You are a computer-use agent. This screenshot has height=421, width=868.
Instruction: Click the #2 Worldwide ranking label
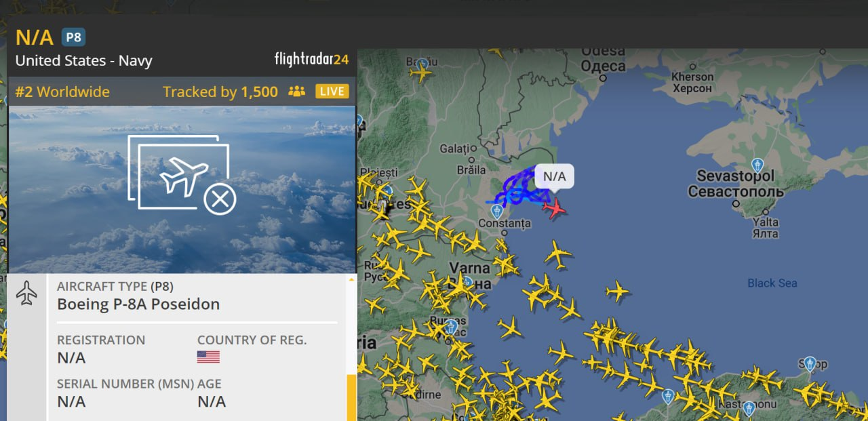[x=62, y=92]
